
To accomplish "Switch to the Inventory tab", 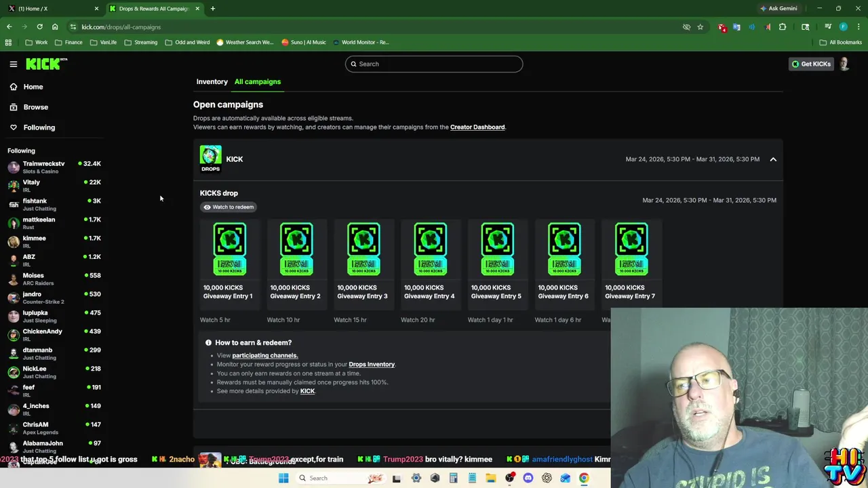I will (212, 81).
